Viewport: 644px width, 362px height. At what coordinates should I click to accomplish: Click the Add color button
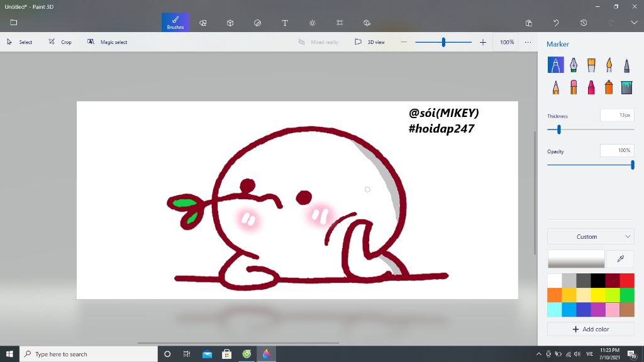pyautogui.click(x=590, y=329)
